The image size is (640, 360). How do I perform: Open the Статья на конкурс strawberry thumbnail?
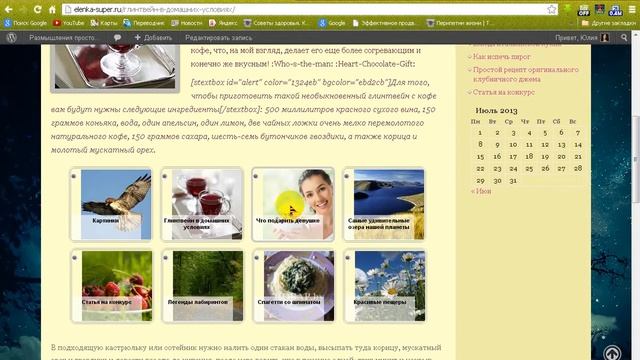click(112, 286)
